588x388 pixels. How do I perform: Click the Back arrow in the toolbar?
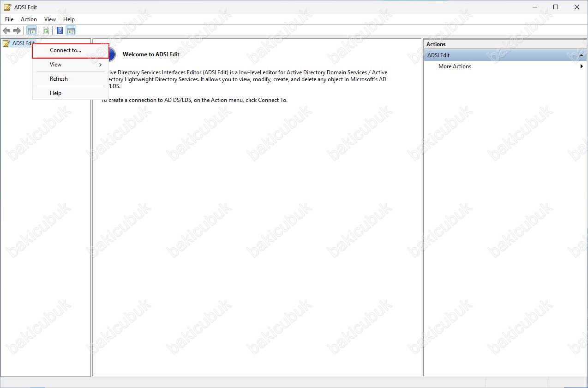click(6, 30)
